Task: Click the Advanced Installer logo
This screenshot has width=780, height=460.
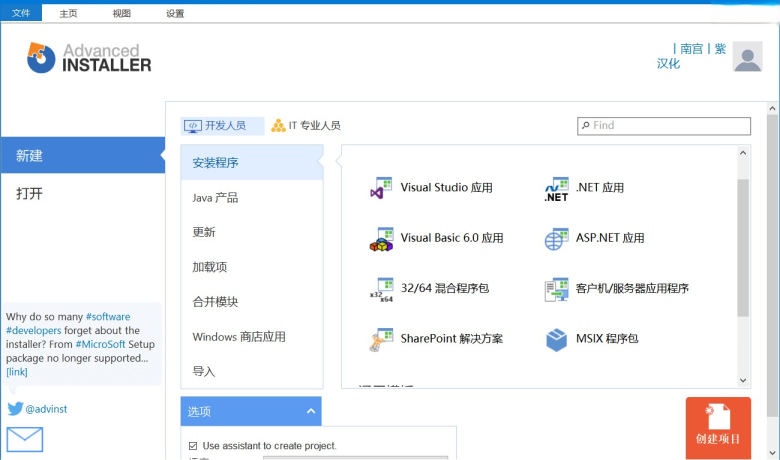Action: click(89, 58)
